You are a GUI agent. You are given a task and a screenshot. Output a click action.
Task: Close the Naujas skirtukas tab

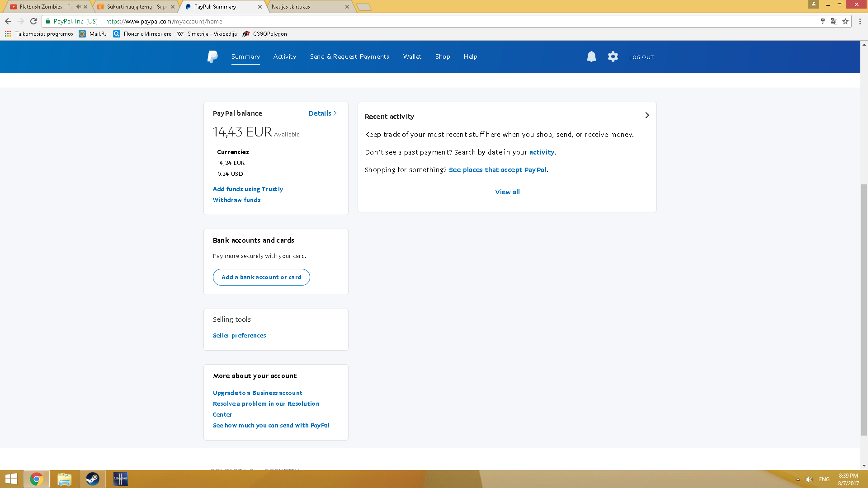347,7
